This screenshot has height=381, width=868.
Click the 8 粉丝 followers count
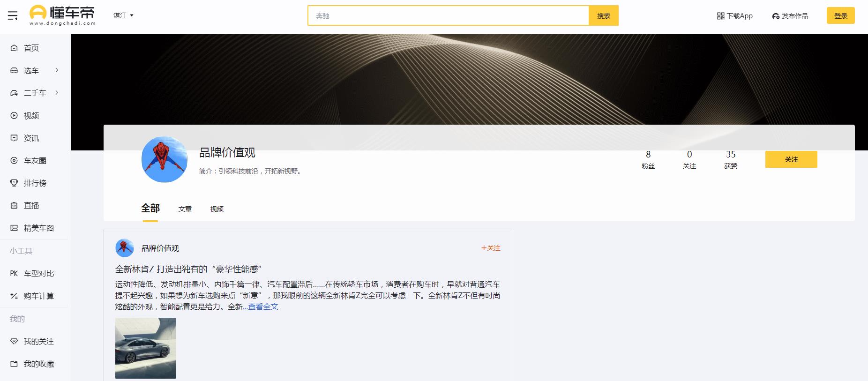[x=648, y=159]
